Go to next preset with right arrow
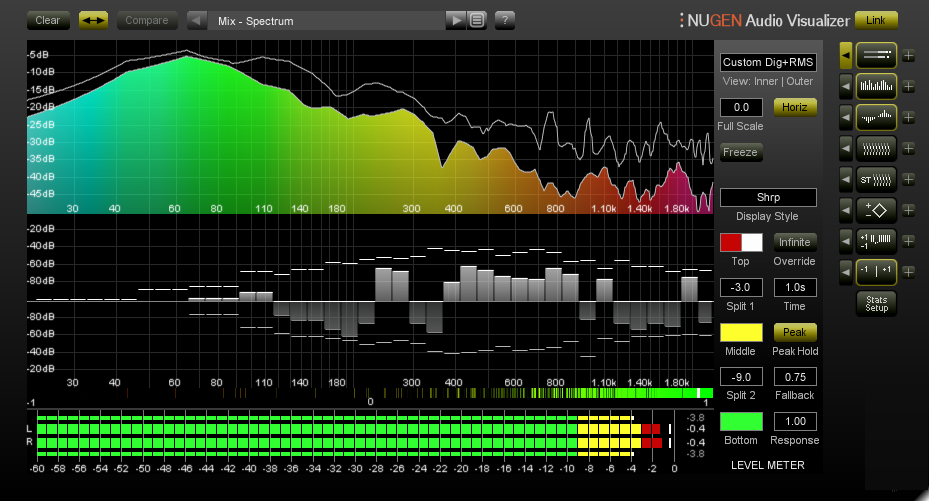Viewport: 929px width, 501px height. (456, 20)
